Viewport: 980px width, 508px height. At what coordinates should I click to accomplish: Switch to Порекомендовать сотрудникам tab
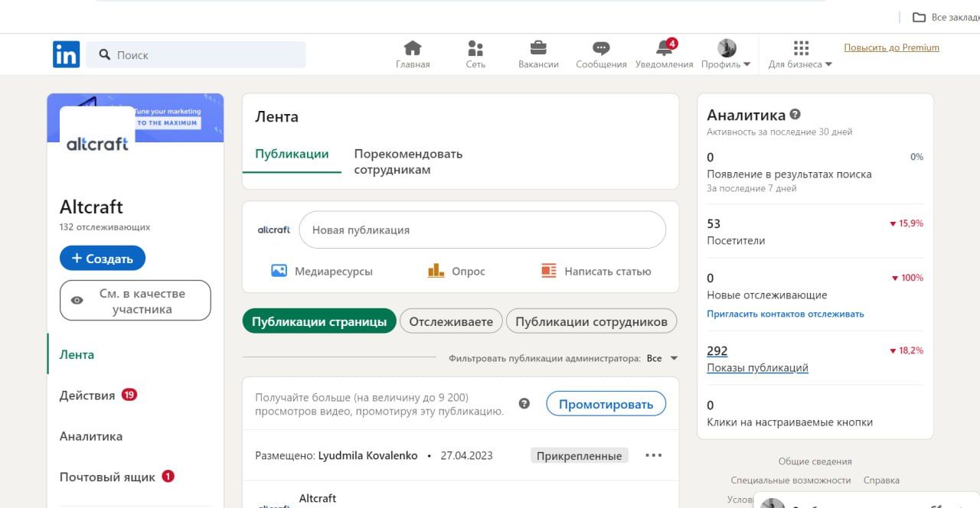click(x=408, y=161)
